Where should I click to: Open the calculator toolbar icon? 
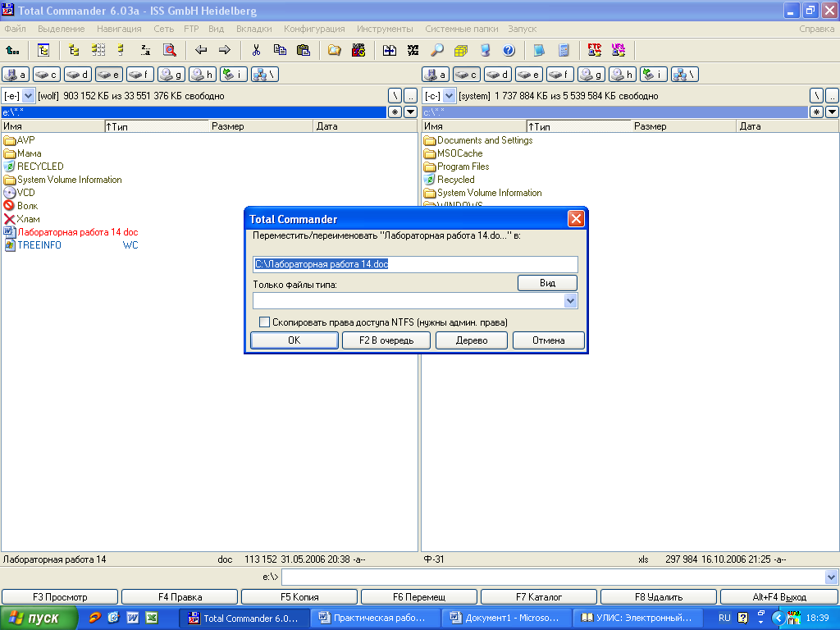(563, 50)
